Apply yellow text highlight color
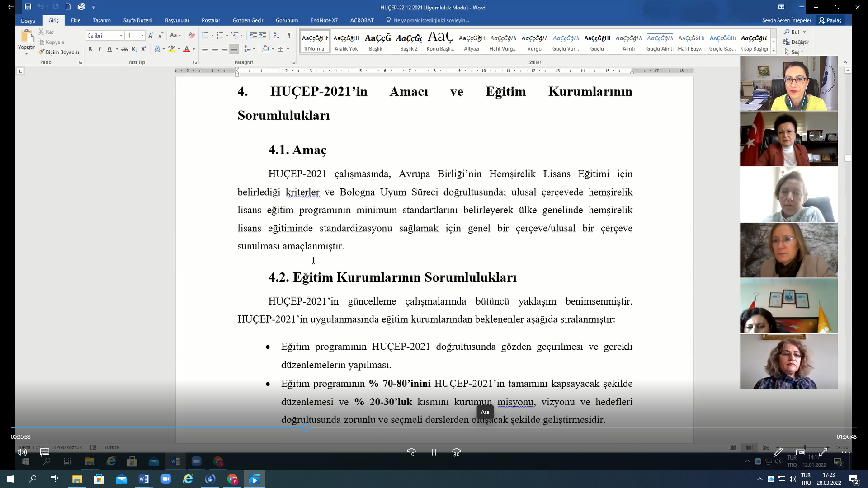The height and width of the screenshot is (488, 868). 171,49
